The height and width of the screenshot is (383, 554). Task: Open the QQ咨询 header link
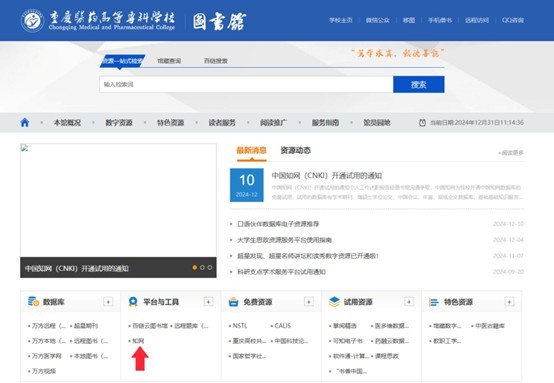click(x=513, y=20)
